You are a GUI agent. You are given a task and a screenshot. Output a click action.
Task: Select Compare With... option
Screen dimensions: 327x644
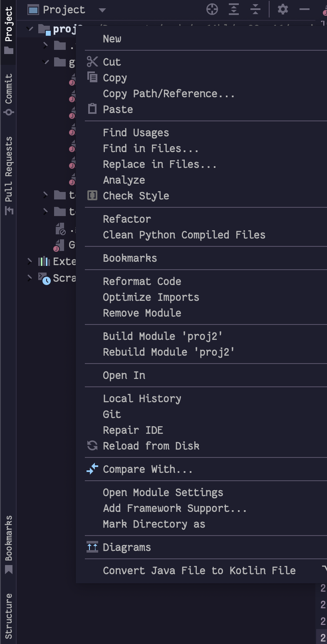point(148,469)
